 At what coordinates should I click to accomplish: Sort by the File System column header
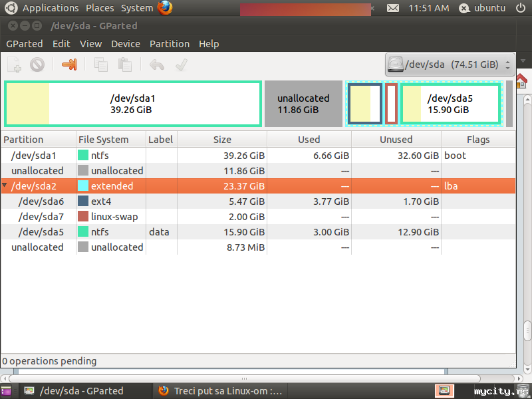click(x=111, y=140)
